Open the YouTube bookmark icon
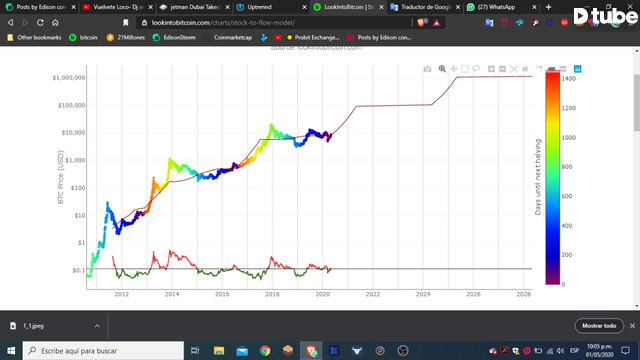Viewport: 640px width, 360px height. 278,38
